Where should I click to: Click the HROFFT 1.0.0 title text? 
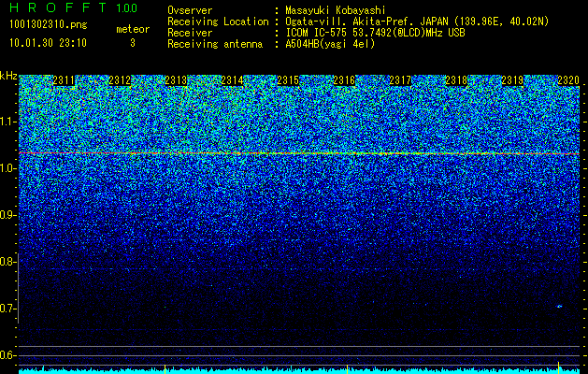(x=74, y=7)
